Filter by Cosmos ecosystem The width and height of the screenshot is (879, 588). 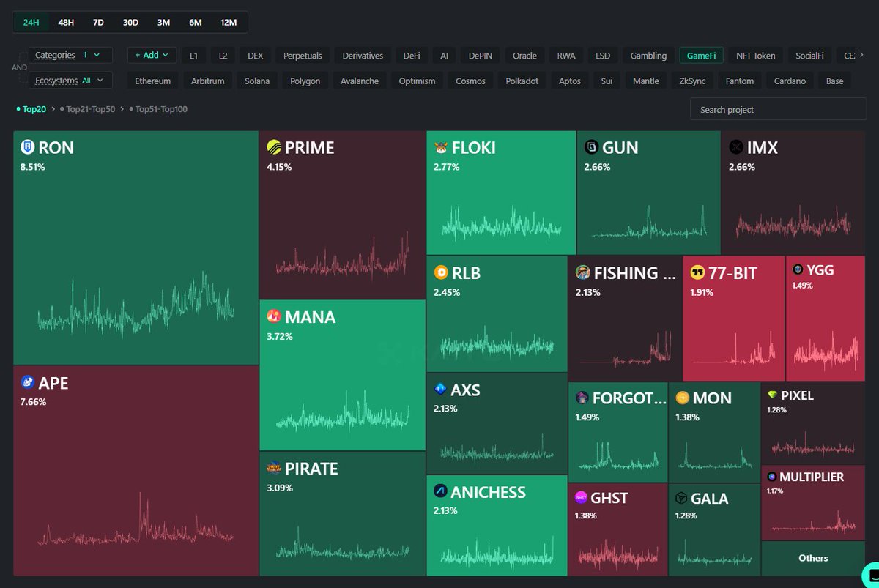470,81
